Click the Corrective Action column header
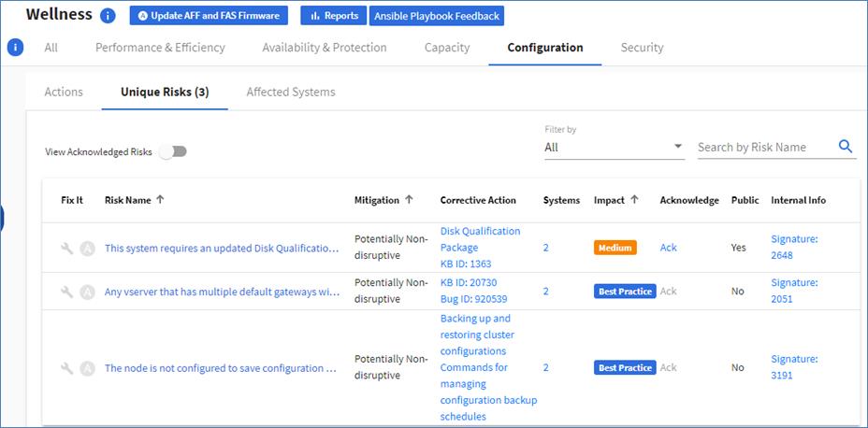Image resolution: width=868 pixels, height=428 pixels. [x=478, y=200]
